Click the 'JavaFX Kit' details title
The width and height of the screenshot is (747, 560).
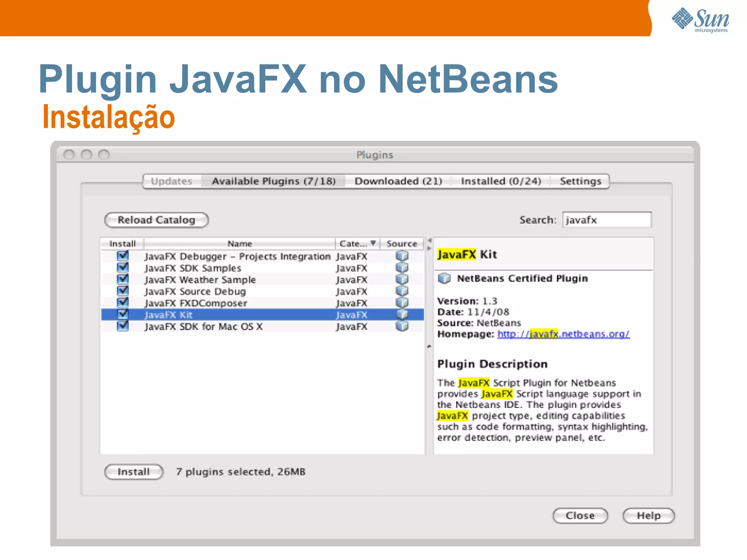coord(467,254)
